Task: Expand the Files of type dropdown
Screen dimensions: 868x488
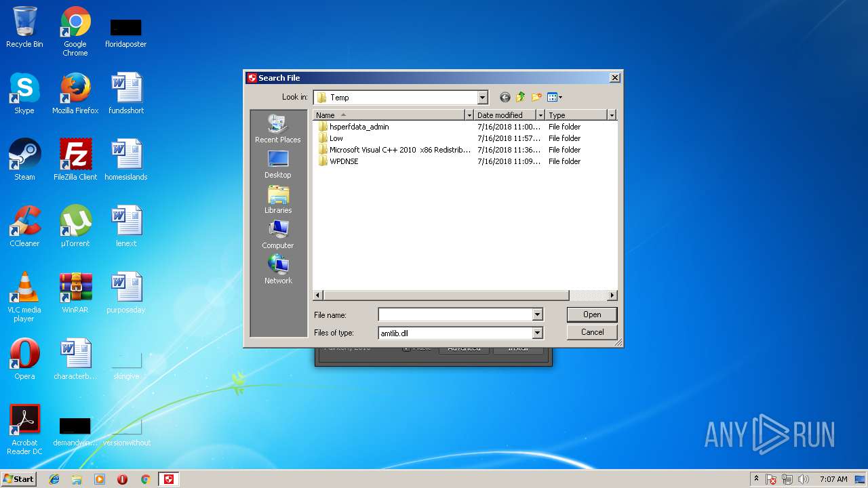Action: (537, 333)
